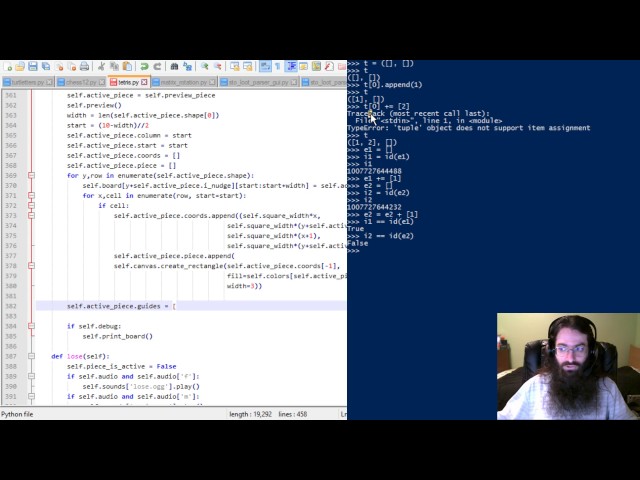Click the TypeError message in the console

point(469,128)
